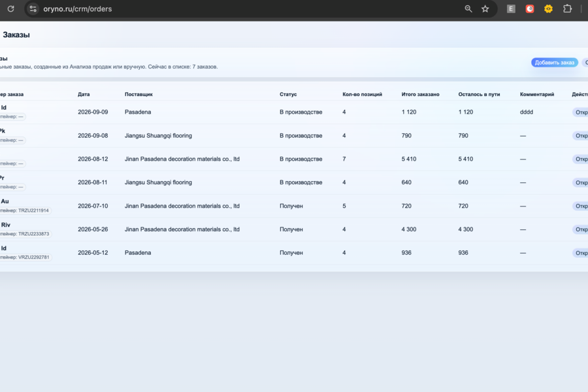This screenshot has height=392, width=588.
Task: Click position count 7 in the 2026-08-12 row
Action: tap(344, 159)
